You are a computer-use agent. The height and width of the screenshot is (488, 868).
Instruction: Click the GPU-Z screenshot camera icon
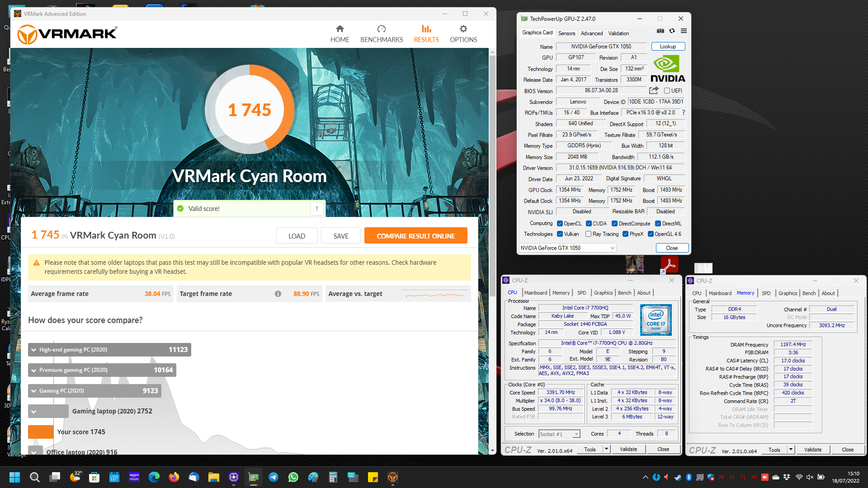tap(660, 31)
